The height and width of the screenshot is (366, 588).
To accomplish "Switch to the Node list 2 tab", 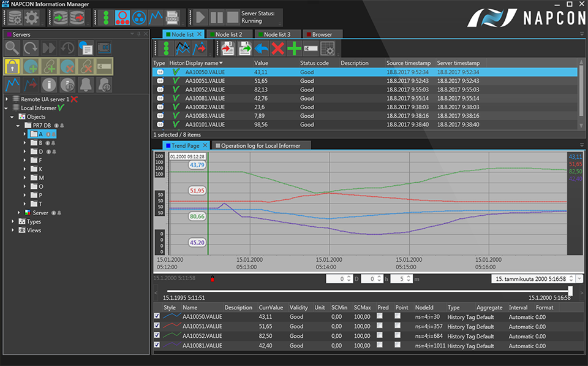I will [228, 34].
